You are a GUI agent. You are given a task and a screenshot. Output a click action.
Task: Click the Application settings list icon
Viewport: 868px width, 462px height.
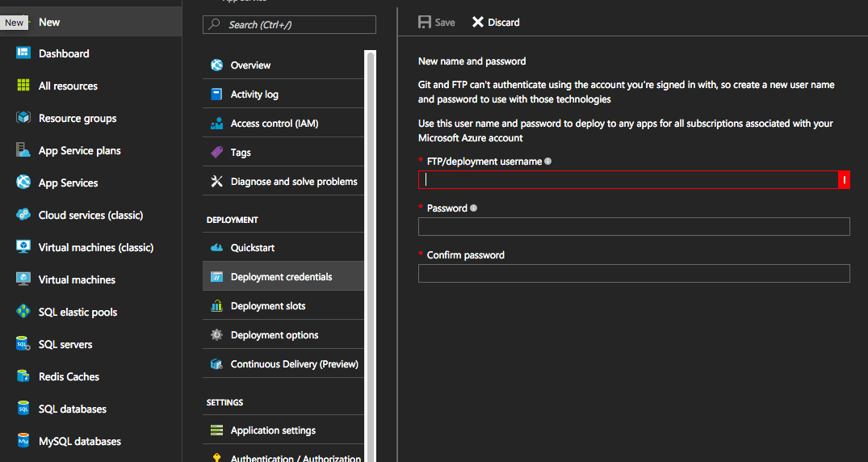(x=217, y=430)
